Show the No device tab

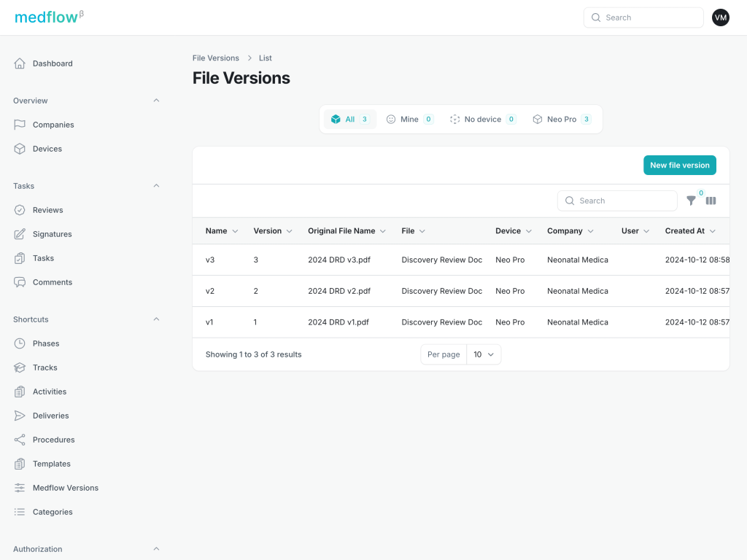click(x=482, y=120)
